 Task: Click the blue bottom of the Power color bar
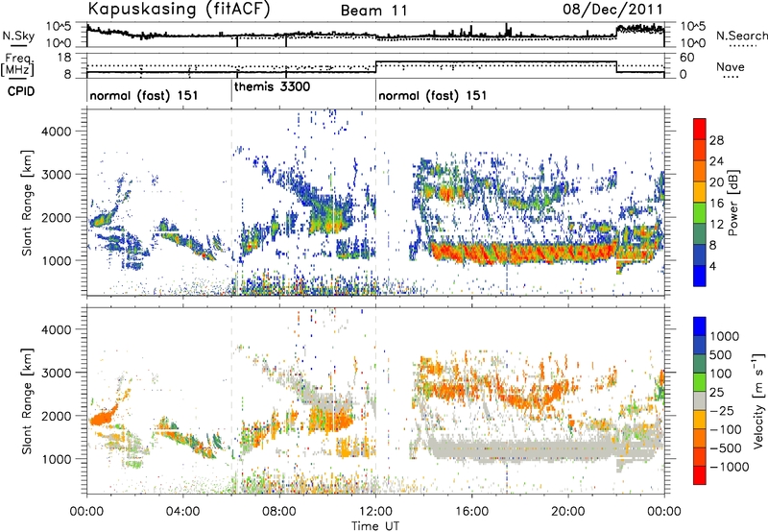tap(700, 277)
